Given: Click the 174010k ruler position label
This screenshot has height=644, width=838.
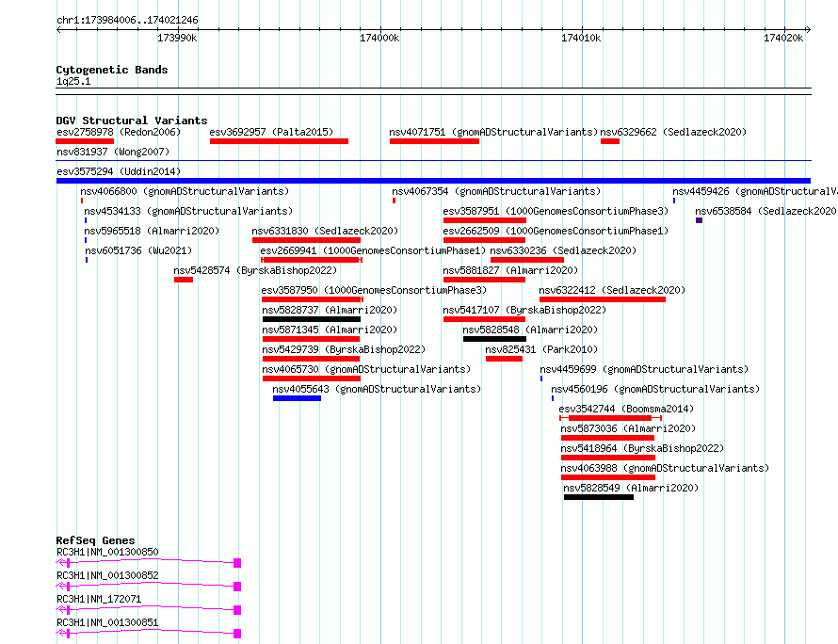Looking at the screenshot, I should pyautogui.click(x=581, y=38).
